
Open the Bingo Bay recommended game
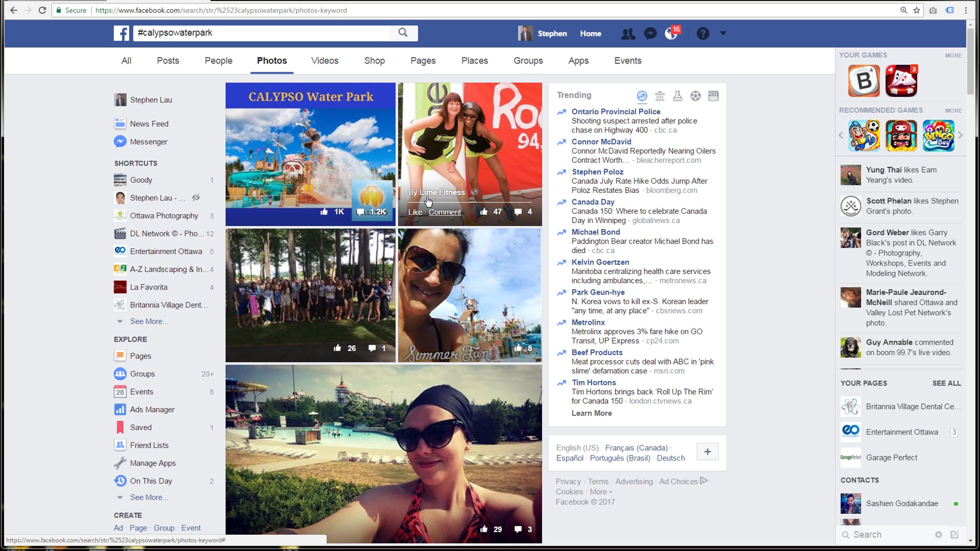(939, 136)
